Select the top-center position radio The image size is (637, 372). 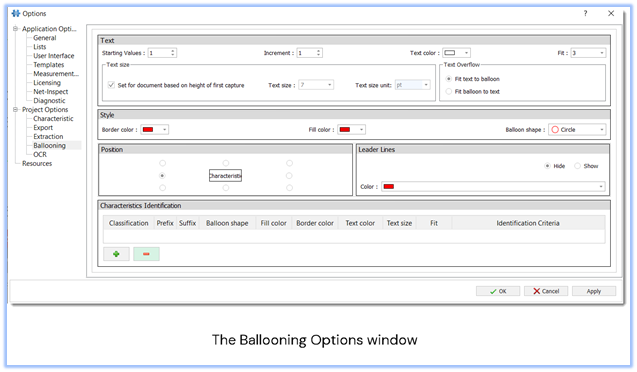(x=225, y=163)
